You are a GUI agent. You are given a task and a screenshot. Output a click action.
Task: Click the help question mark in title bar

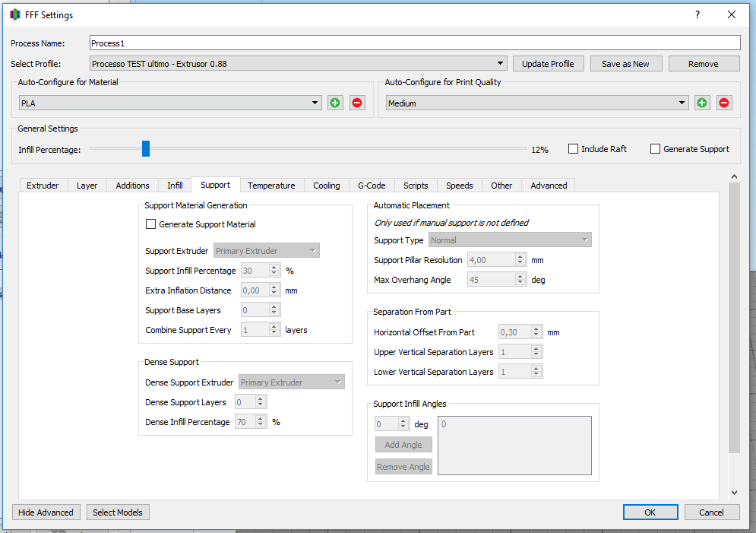[x=697, y=15]
